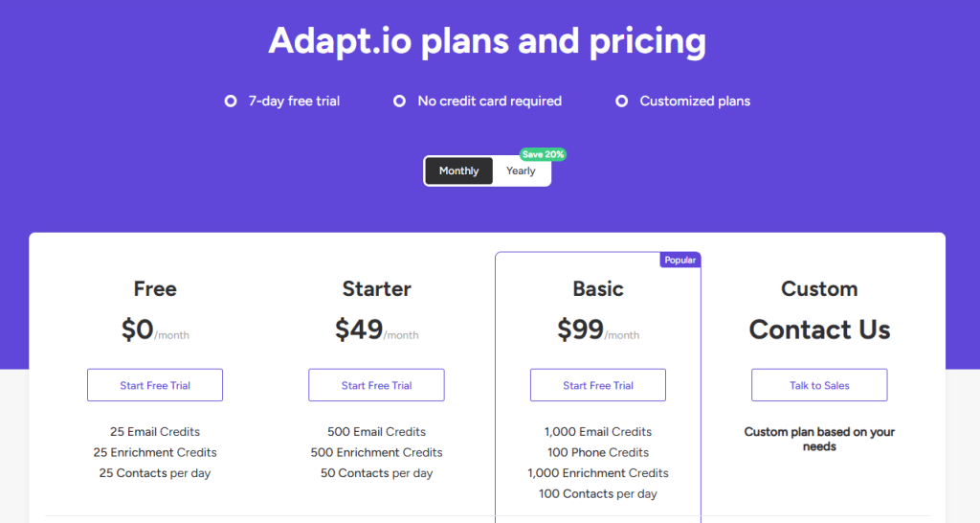Viewport: 980px width, 523px height.
Task: Select the Basic plan heading
Action: coord(598,288)
